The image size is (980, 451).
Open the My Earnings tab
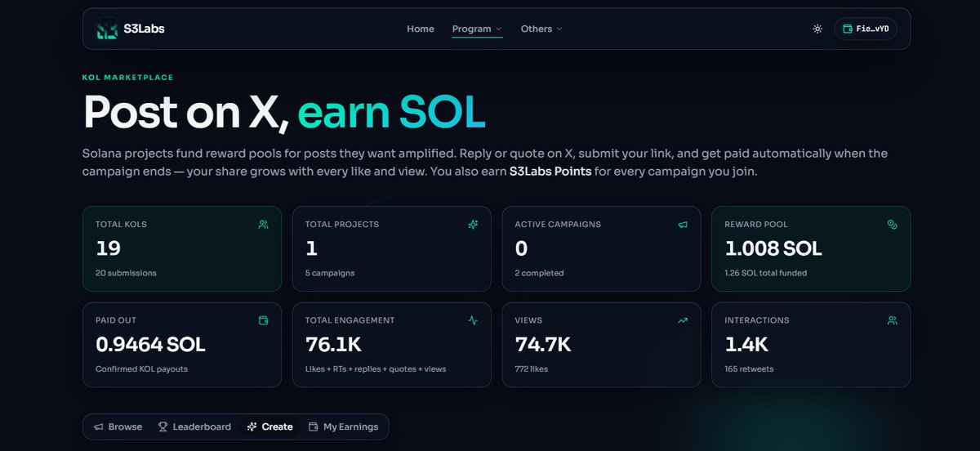344,426
